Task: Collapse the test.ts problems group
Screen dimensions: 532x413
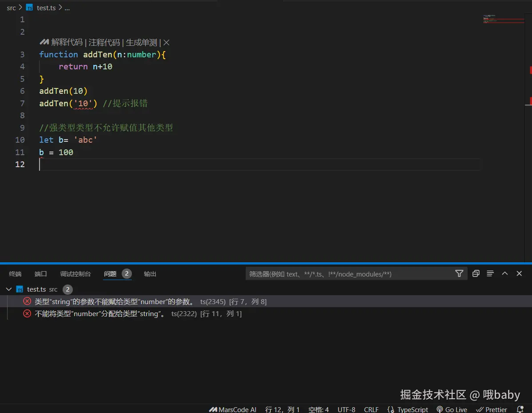Action: (9, 289)
